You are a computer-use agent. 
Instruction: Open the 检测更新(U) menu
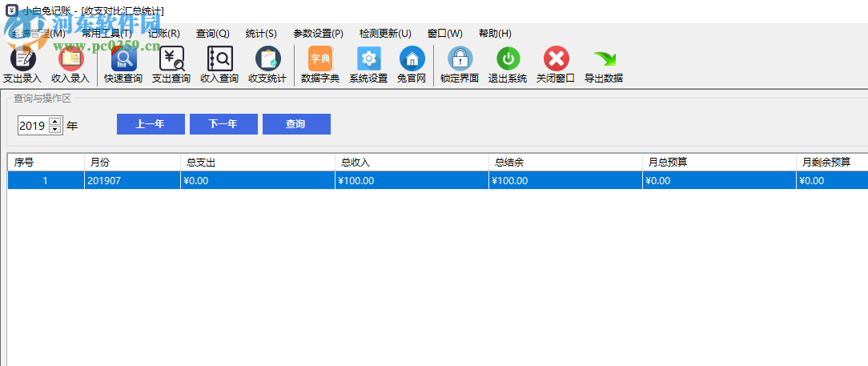[x=385, y=33]
